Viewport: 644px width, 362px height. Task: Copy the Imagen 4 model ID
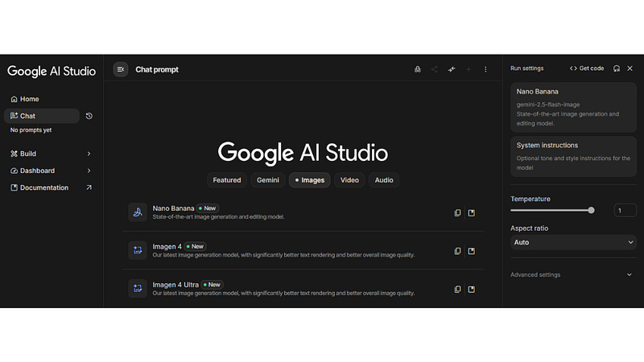pos(457,251)
